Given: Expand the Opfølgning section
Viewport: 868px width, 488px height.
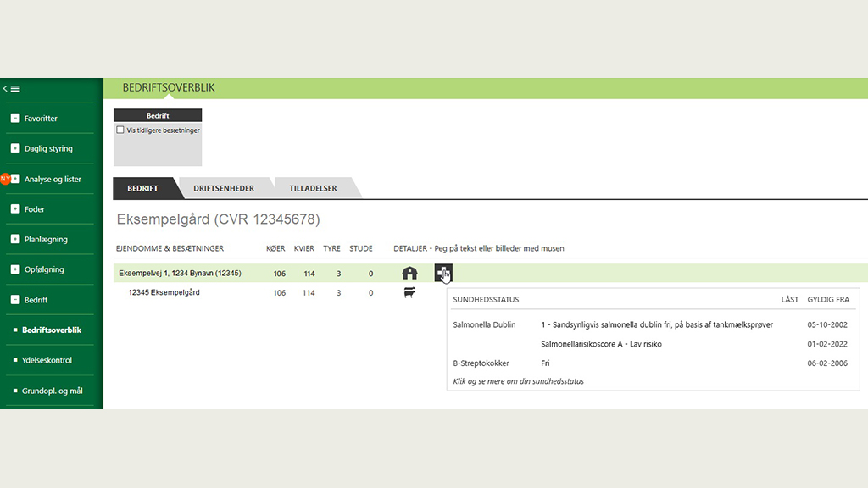Looking at the screenshot, I should (x=15, y=269).
